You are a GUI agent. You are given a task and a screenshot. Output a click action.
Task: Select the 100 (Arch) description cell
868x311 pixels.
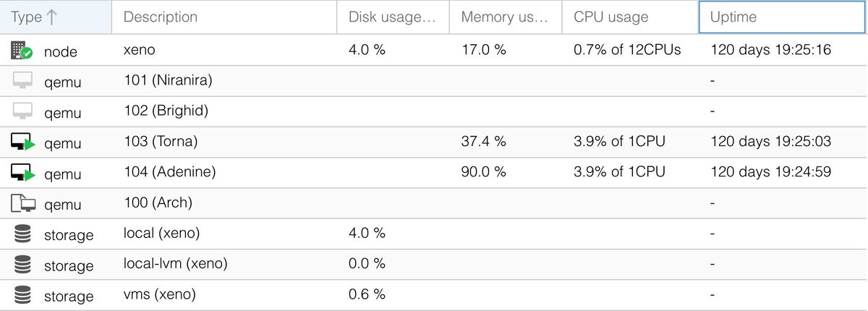point(158,203)
